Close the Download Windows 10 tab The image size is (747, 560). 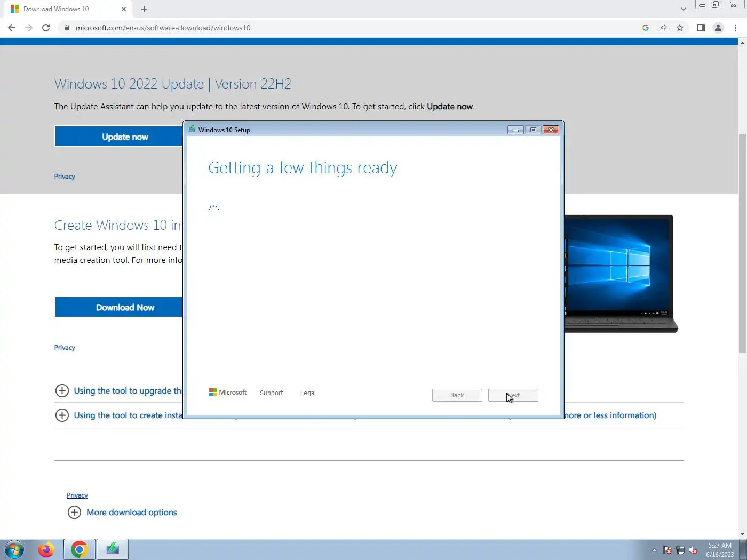[124, 9]
